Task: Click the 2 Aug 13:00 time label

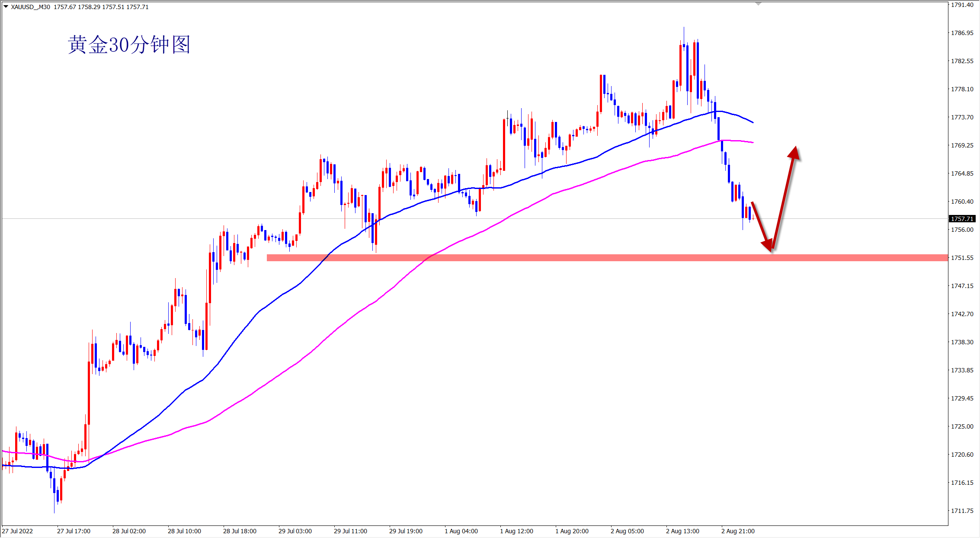Action: 682,531
